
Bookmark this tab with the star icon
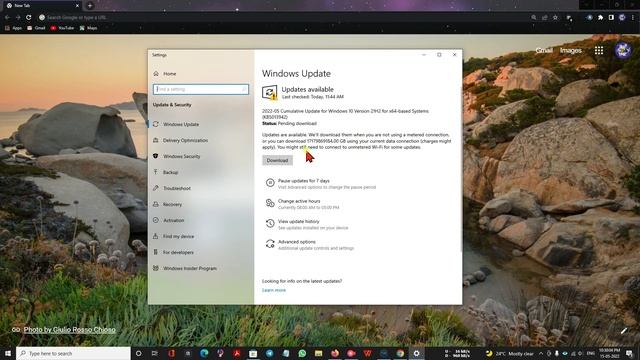[555, 18]
